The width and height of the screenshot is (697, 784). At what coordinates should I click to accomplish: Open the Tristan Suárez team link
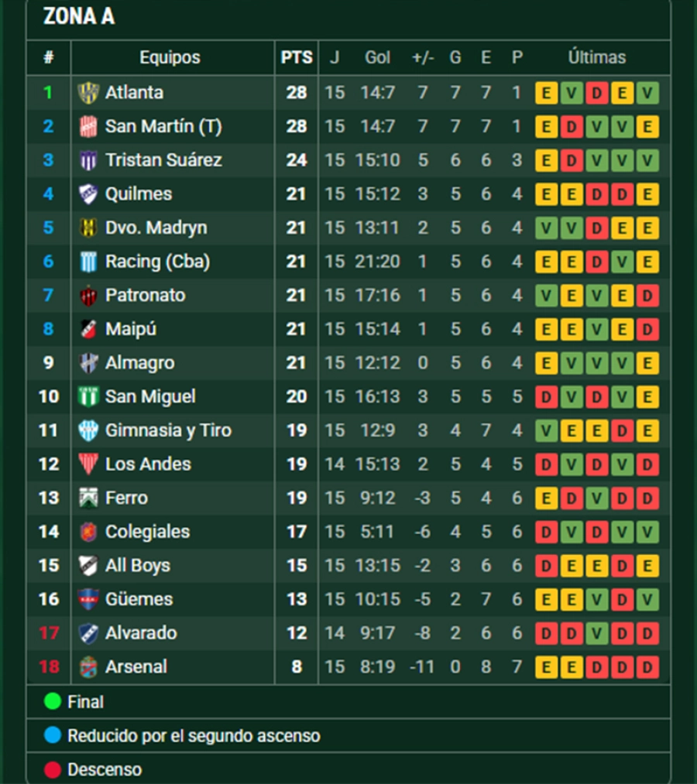click(163, 160)
